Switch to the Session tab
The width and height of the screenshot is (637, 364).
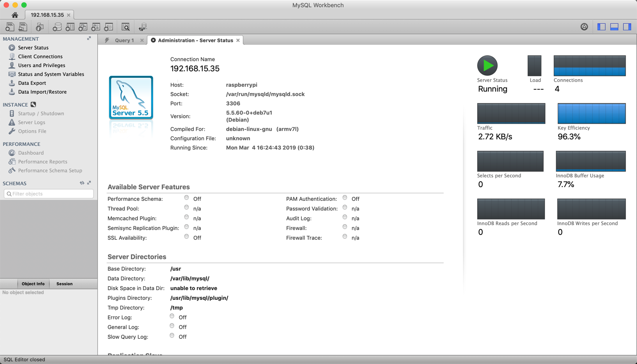point(64,284)
